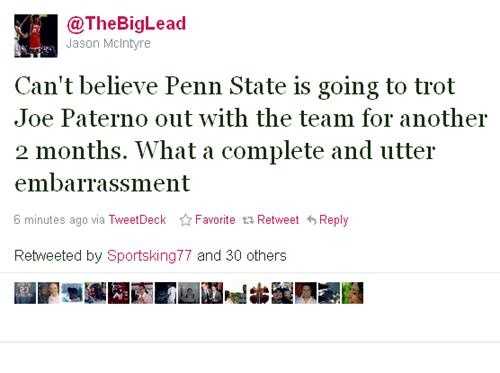Click the Retweet arrows icon
Viewport: 500px width, 373px height.
point(248,220)
